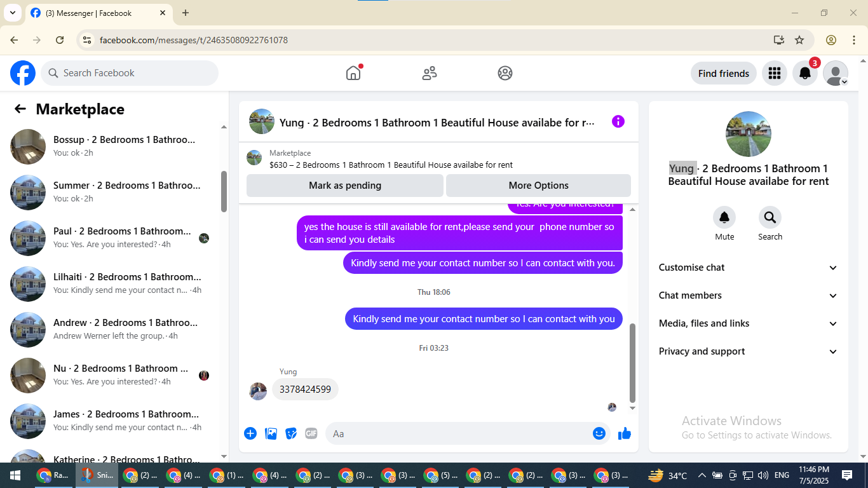This screenshot has height=488, width=868.
Task: Open the first Chrome taskbar item Ra...
Action: pos(53,475)
